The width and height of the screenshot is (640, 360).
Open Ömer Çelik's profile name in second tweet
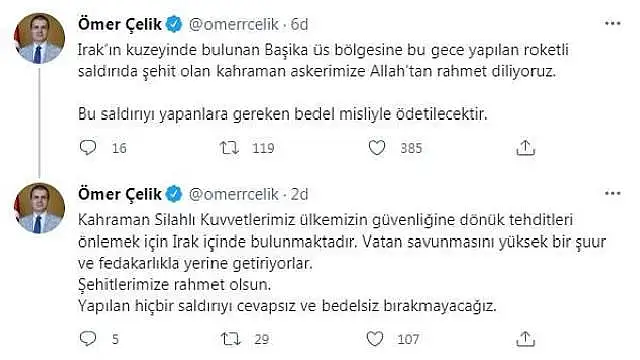pyautogui.click(x=120, y=194)
